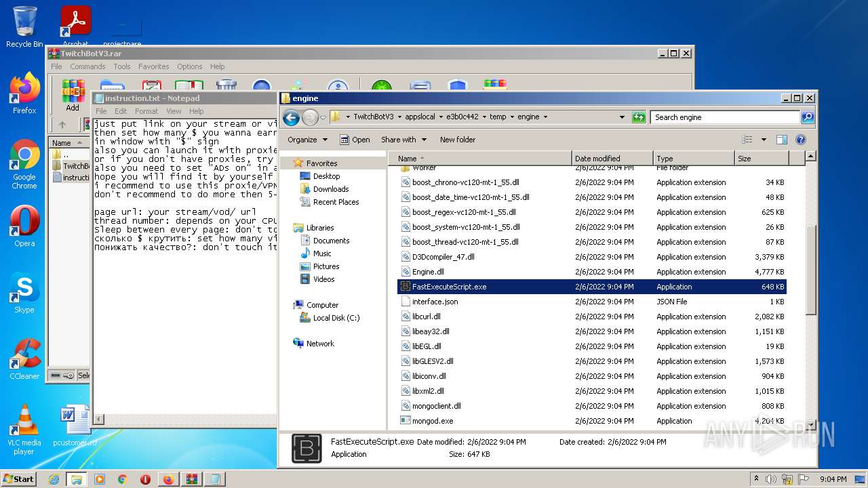Screen dimensions: 868x488
Task: Click New folder in Explorer toolbar
Action: pos(458,140)
